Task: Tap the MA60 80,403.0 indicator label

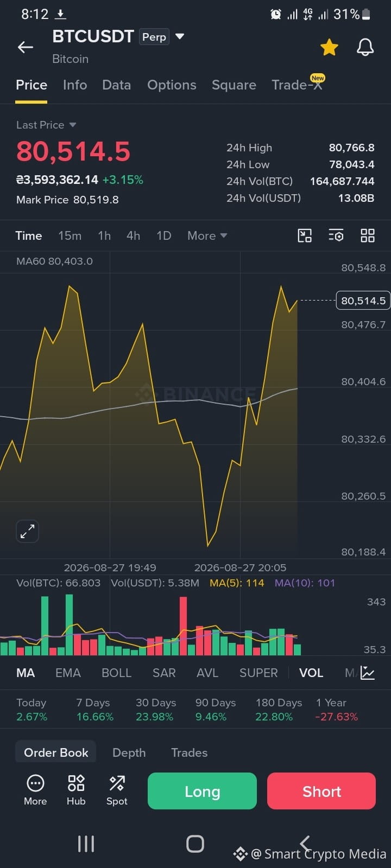Action: pos(54,261)
